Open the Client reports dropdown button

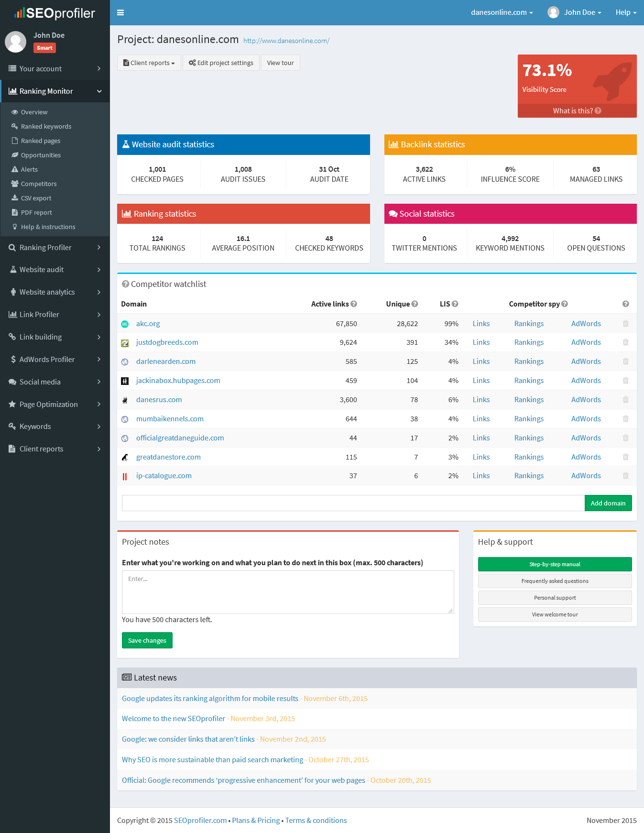click(149, 63)
